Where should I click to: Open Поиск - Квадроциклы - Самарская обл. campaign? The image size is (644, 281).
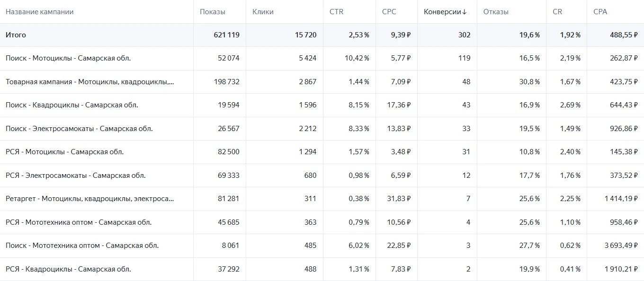point(72,105)
